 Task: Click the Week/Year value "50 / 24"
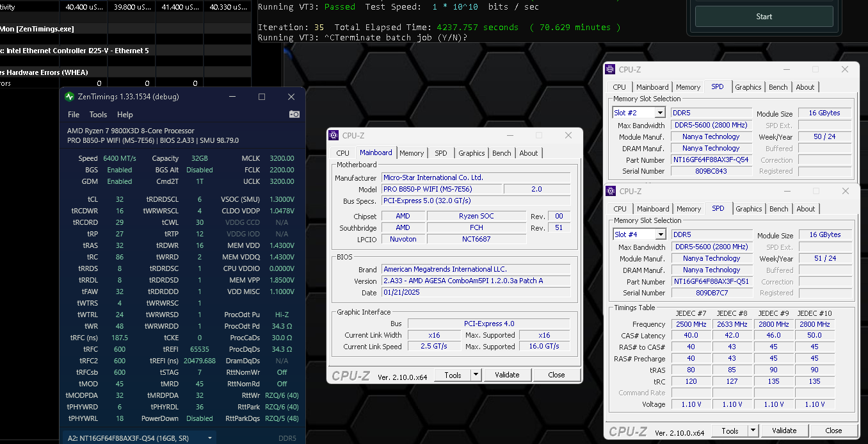pos(824,137)
